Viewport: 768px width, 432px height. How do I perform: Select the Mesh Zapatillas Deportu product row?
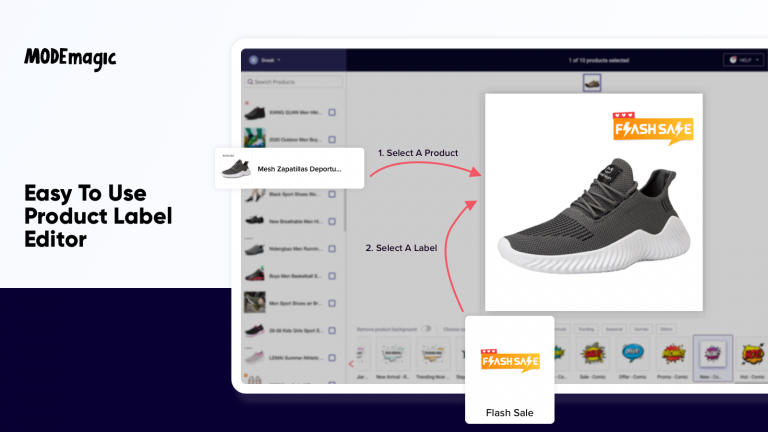click(289, 168)
